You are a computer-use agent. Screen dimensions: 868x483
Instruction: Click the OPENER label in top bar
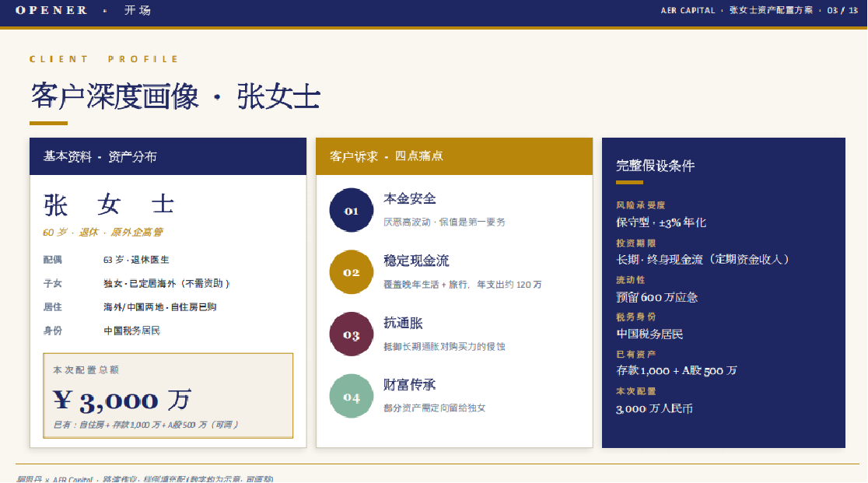coord(51,10)
